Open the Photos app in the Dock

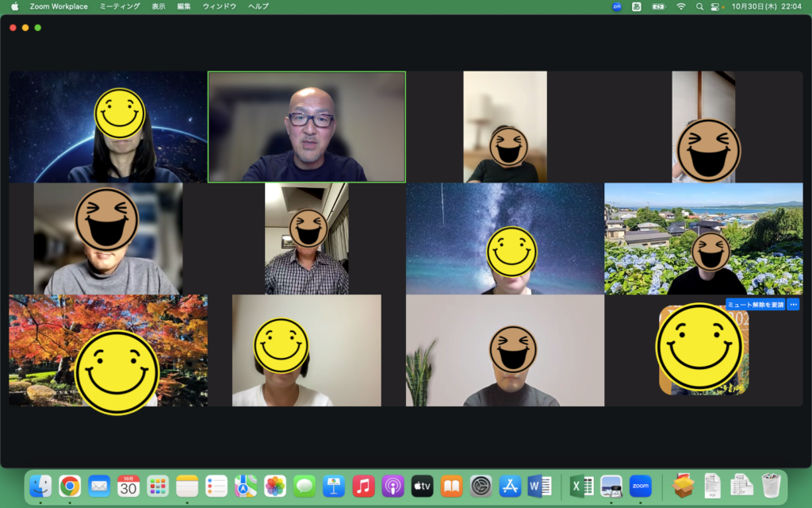[x=275, y=486]
